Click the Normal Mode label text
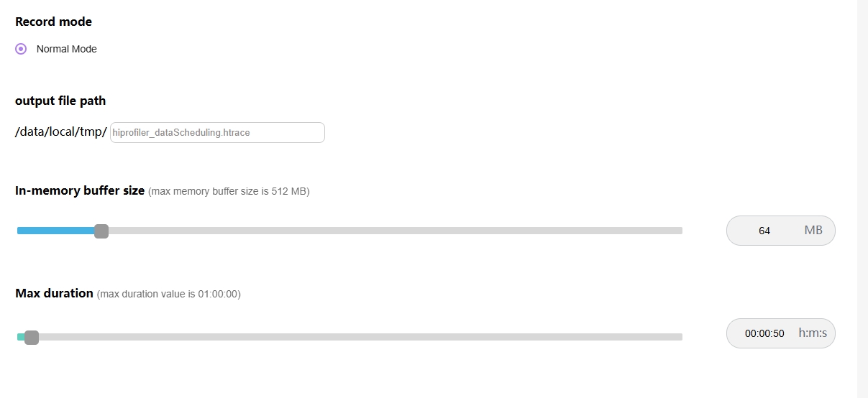This screenshot has width=868, height=398. (66, 49)
